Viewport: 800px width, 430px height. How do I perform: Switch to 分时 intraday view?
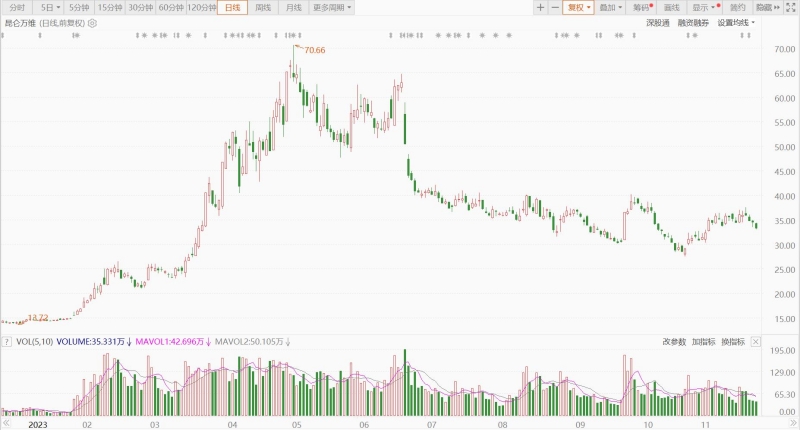pyautogui.click(x=17, y=8)
